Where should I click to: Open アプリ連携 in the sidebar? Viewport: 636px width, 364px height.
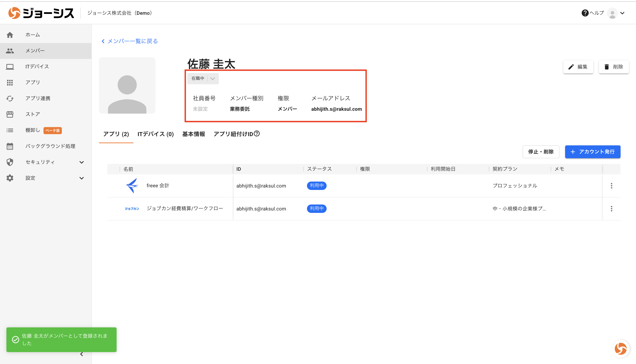46,98
